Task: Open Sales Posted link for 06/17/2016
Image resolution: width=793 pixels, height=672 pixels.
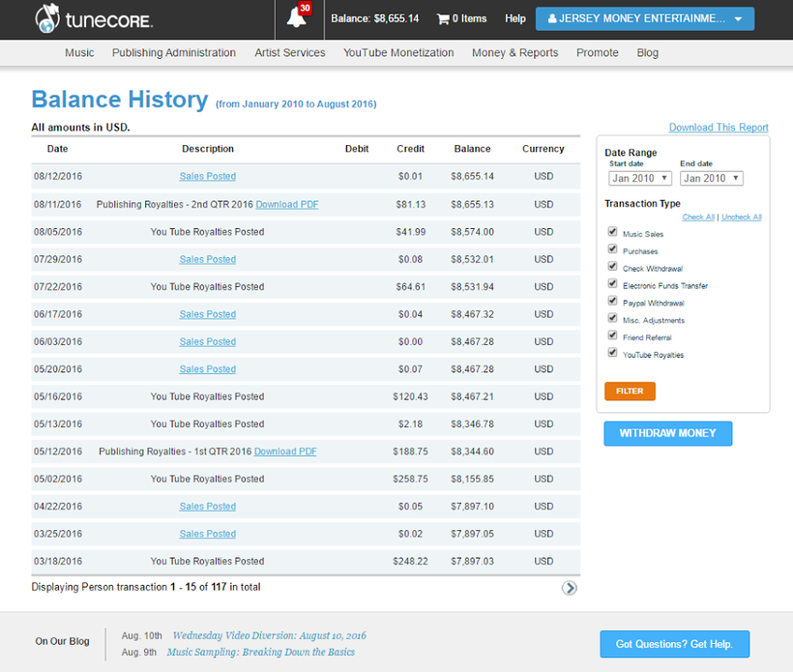Action: point(207,314)
